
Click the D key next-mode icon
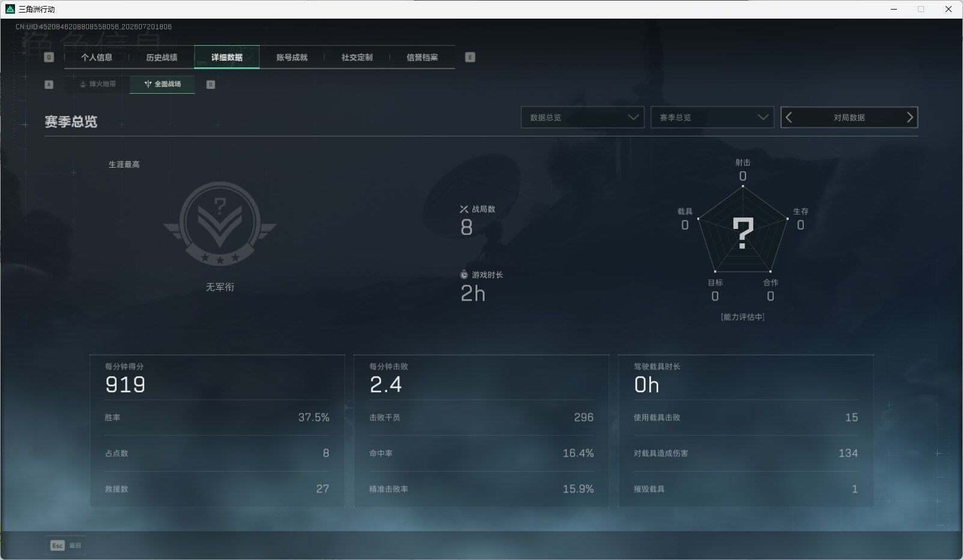[x=210, y=85]
